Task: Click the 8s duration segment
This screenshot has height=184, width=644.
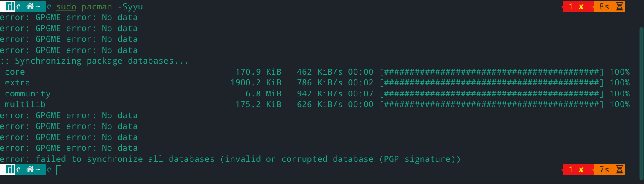Action: 604,7
